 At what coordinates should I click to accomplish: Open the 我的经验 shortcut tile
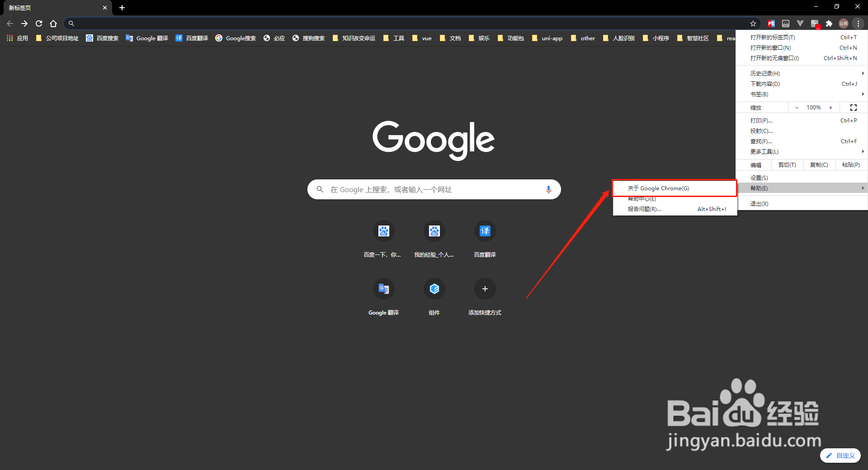pos(434,240)
